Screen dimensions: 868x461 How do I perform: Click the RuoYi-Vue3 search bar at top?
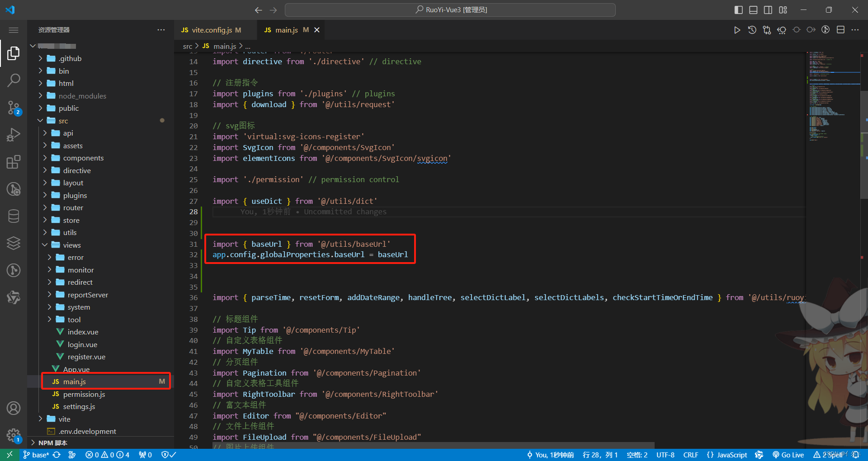(450, 9)
